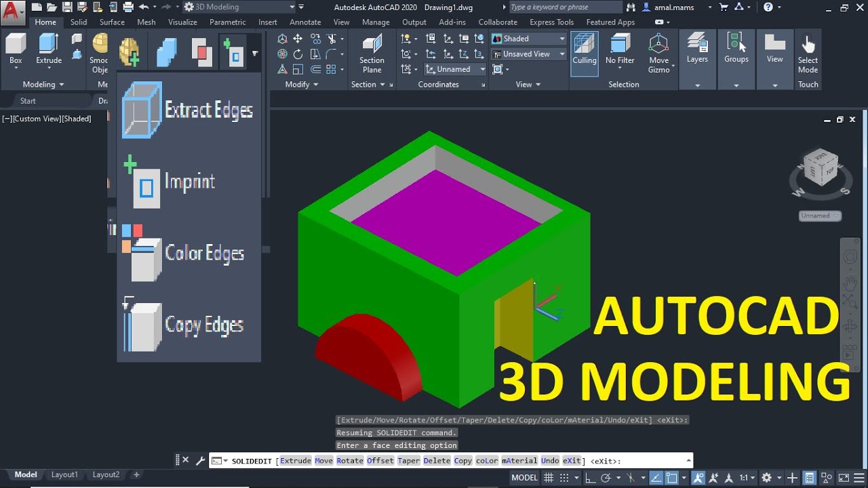This screenshot has width=868, height=488.
Task: Open the Visualize ribbon tab
Action: [x=182, y=22]
